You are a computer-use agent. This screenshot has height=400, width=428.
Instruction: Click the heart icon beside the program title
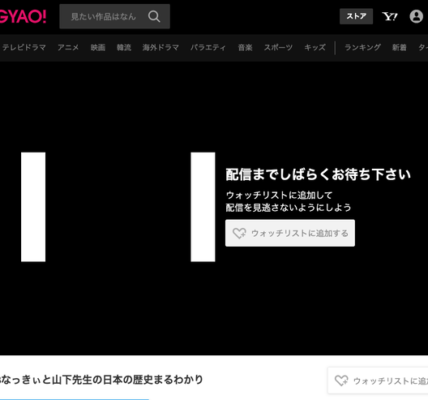tap(341, 381)
